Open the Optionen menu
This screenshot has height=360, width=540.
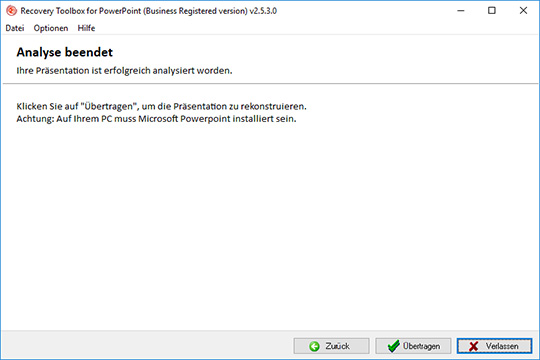[51, 28]
